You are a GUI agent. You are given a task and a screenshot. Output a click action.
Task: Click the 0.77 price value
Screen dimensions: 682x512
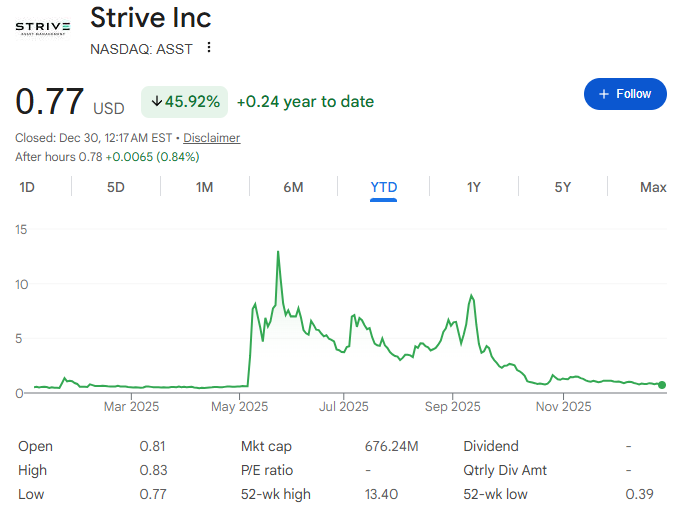click(49, 101)
